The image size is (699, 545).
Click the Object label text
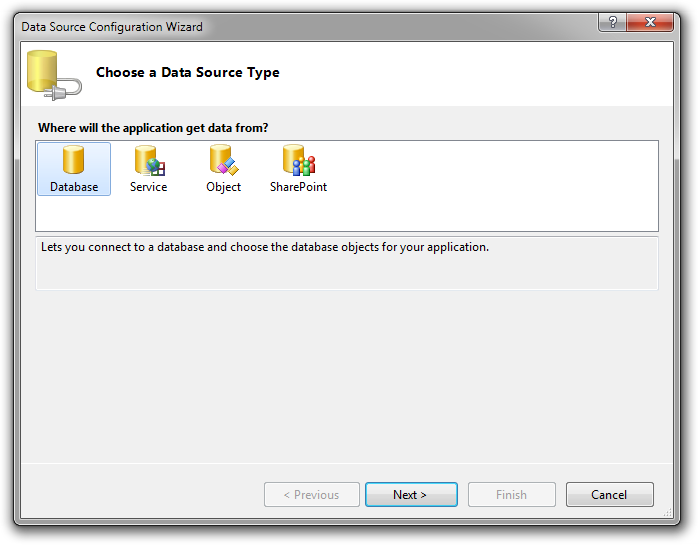tap(223, 187)
